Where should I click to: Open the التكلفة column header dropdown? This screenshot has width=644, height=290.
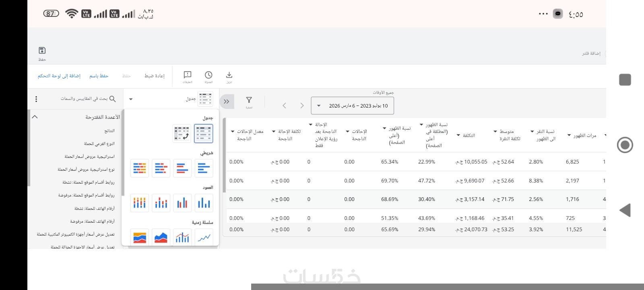click(458, 135)
